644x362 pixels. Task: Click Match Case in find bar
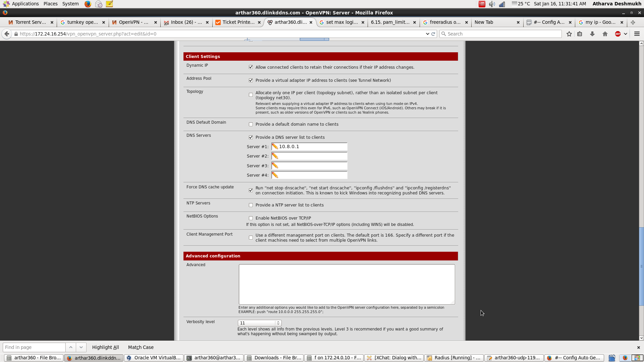(141, 347)
